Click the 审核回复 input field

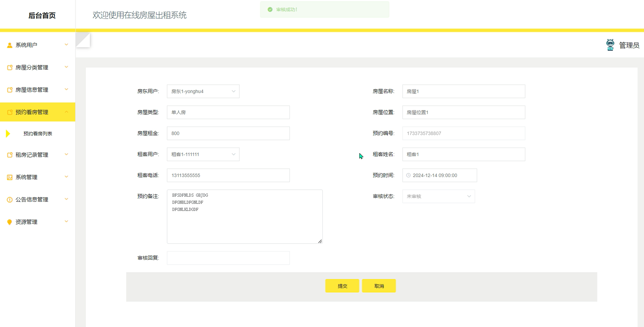228,258
